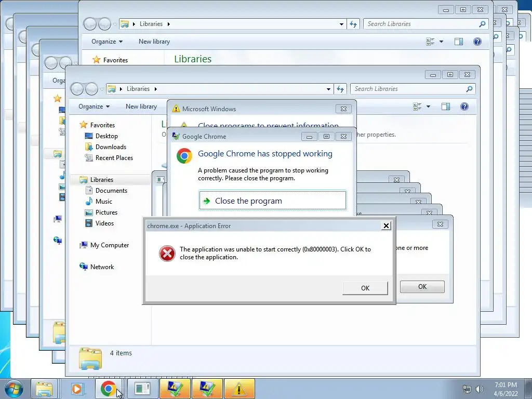Open the Documents library
532x399 pixels.
111,191
